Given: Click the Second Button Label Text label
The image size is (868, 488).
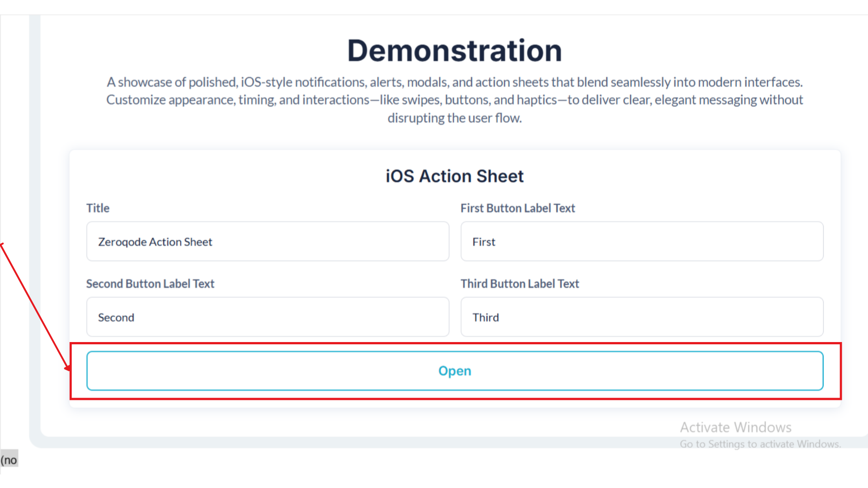Looking at the screenshot, I should point(150,284).
